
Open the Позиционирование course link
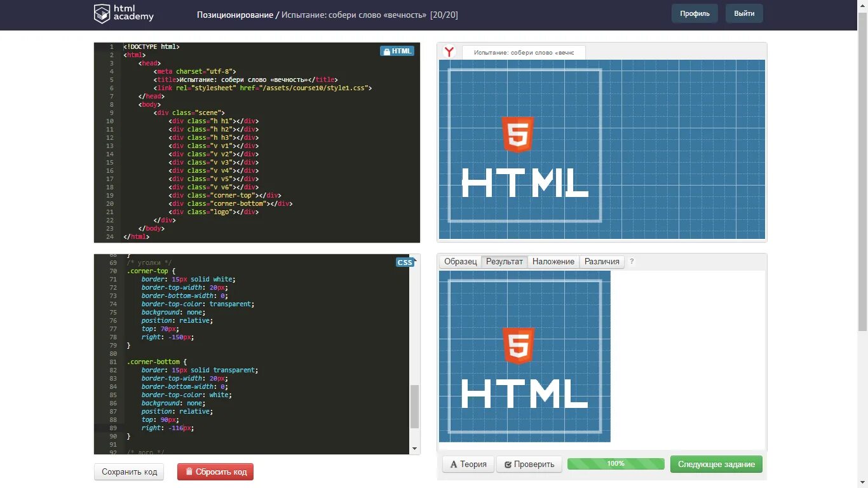point(234,15)
